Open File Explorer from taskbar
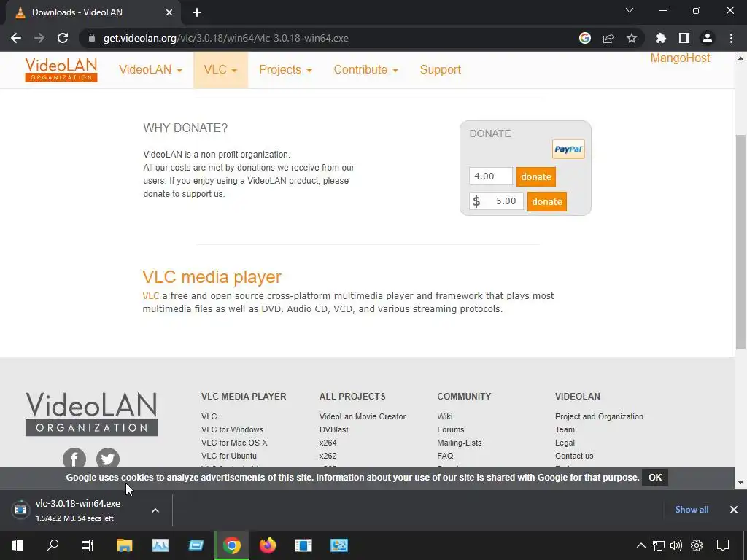Image resolution: width=747 pixels, height=560 pixels. click(124, 545)
